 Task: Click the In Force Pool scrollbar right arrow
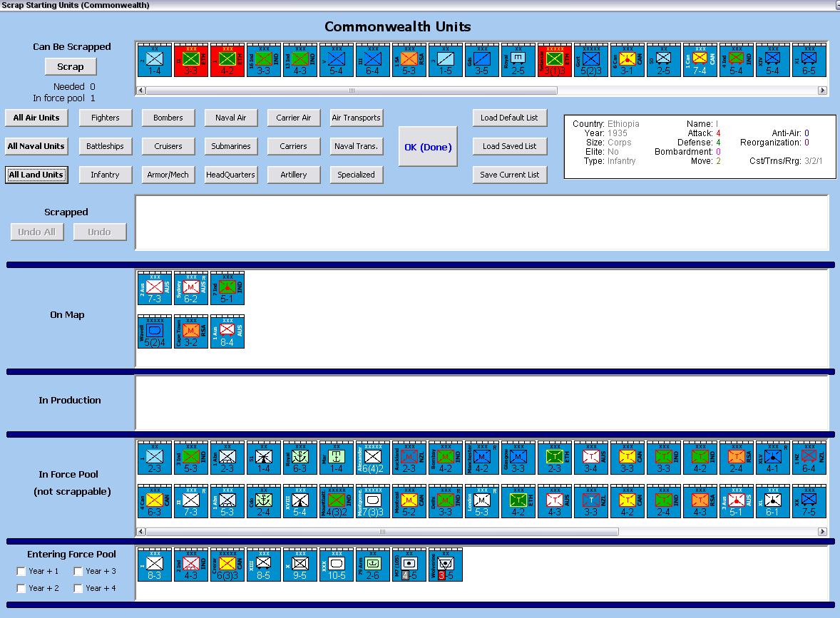pyautogui.click(x=822, y=532)
